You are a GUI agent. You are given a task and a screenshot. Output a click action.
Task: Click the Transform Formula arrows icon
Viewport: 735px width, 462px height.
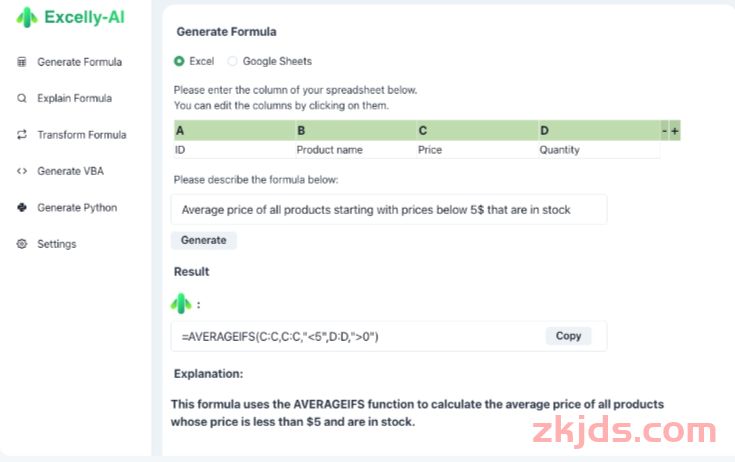[x=22, y=135]
